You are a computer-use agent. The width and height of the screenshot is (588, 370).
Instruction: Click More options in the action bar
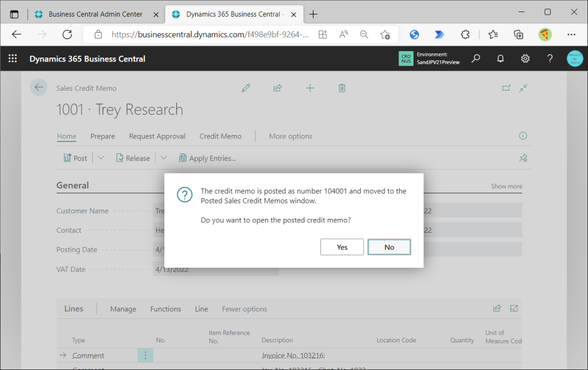click(291, 136)
